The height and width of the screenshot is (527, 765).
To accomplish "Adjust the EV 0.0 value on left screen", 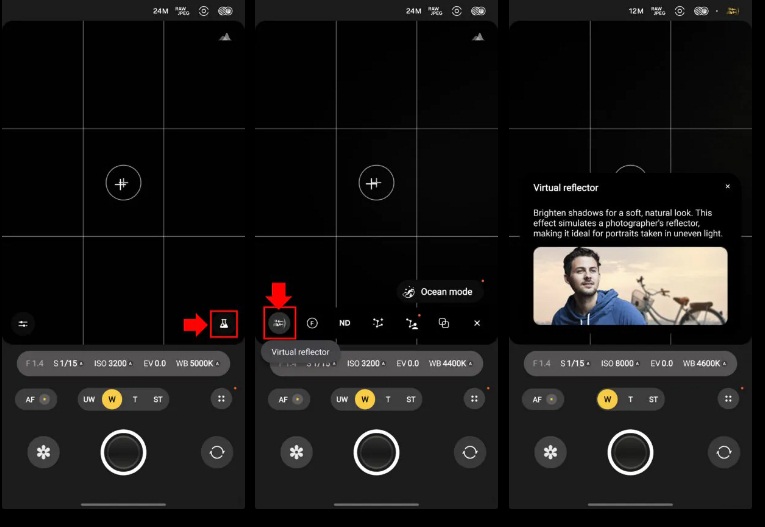I will (153, 363).
